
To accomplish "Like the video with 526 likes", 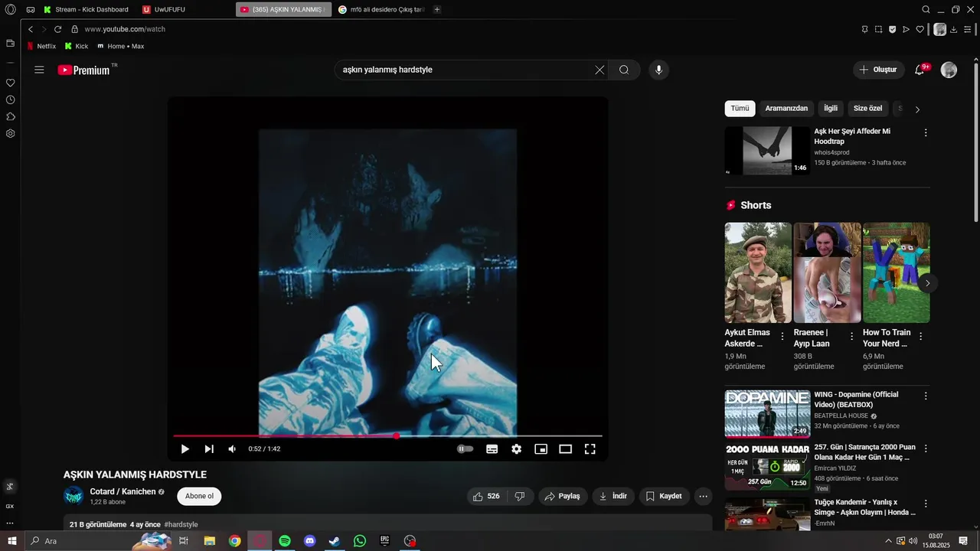I will click(486, 497).
